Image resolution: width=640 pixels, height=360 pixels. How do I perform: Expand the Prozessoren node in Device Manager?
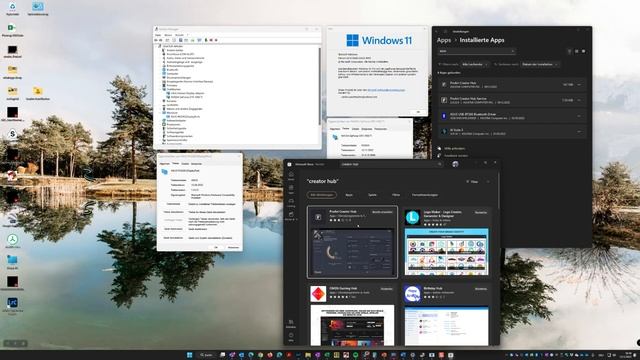(160, 124)
